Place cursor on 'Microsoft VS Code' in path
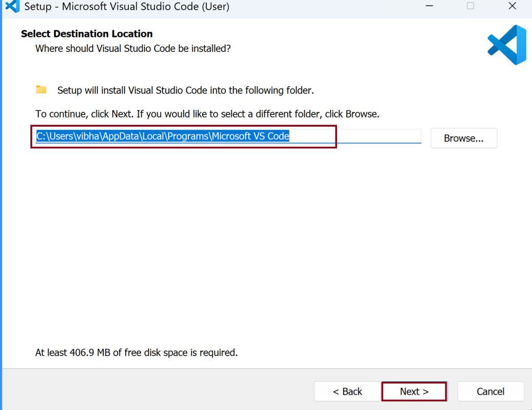 (251, 136)
